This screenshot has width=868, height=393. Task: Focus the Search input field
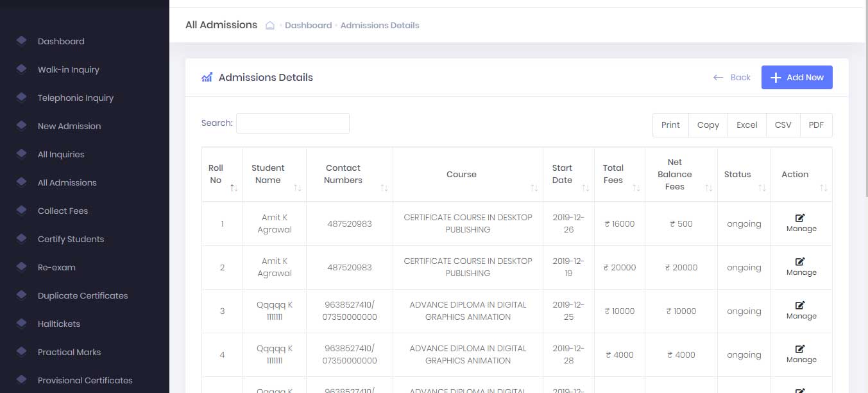click(293, 123)
